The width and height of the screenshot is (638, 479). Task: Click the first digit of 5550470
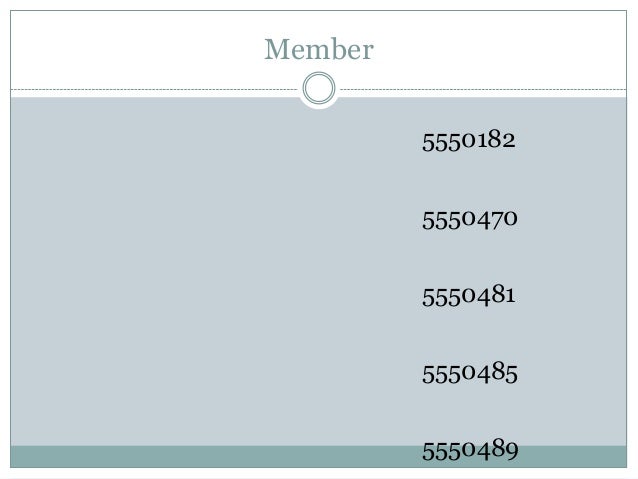[x=428, y=219]
